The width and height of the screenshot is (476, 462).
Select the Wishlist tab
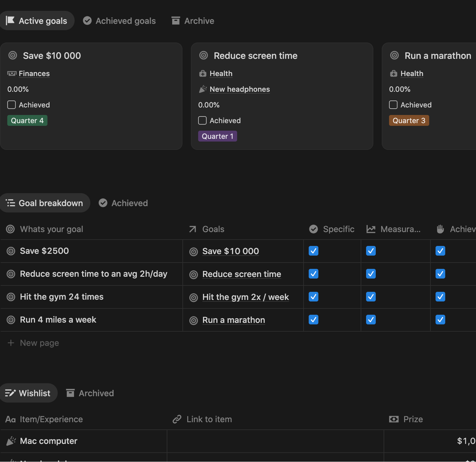coord(28,393)
